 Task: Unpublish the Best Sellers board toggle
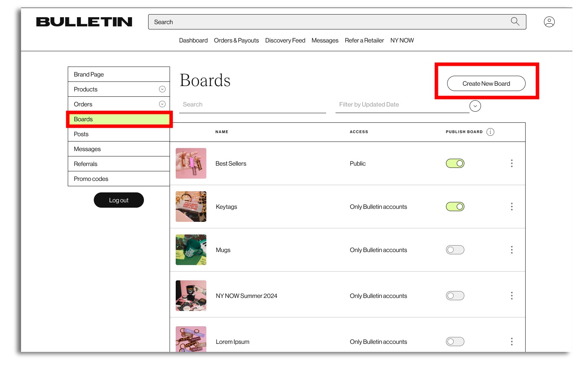tap(455, 163)
